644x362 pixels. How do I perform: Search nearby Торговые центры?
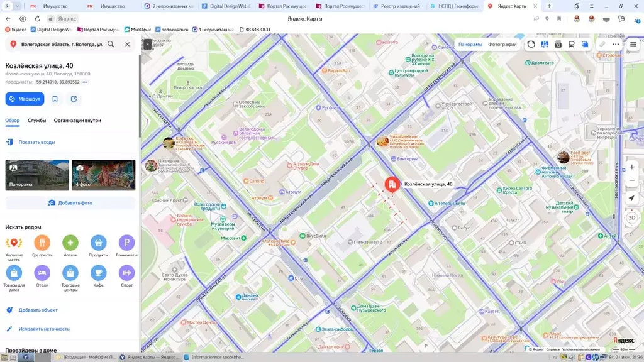(x=70, y=278)
